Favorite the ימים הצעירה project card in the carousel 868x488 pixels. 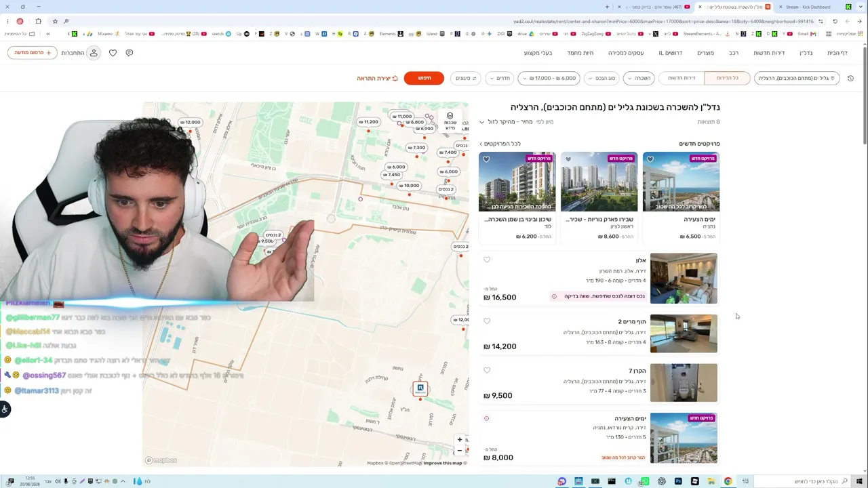pos(650,159)
